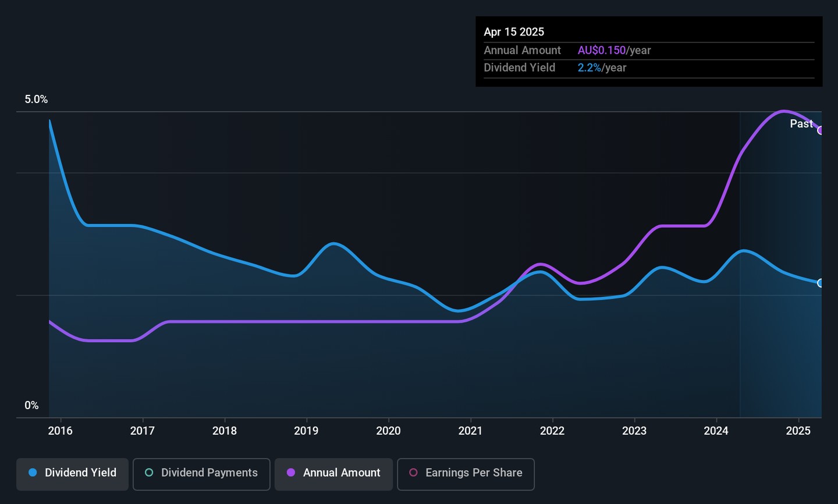Click the Past label on chart
The image size is (838, 504).
tap(801, 123)
